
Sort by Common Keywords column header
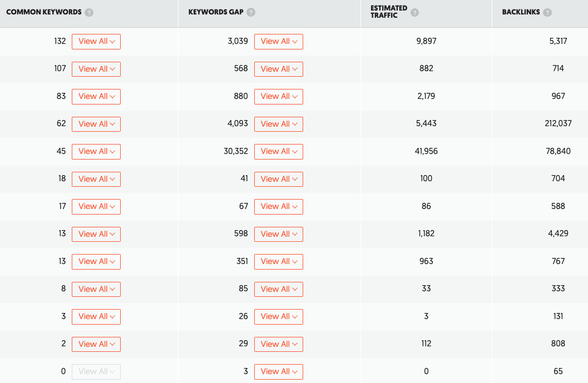[44, 12]
